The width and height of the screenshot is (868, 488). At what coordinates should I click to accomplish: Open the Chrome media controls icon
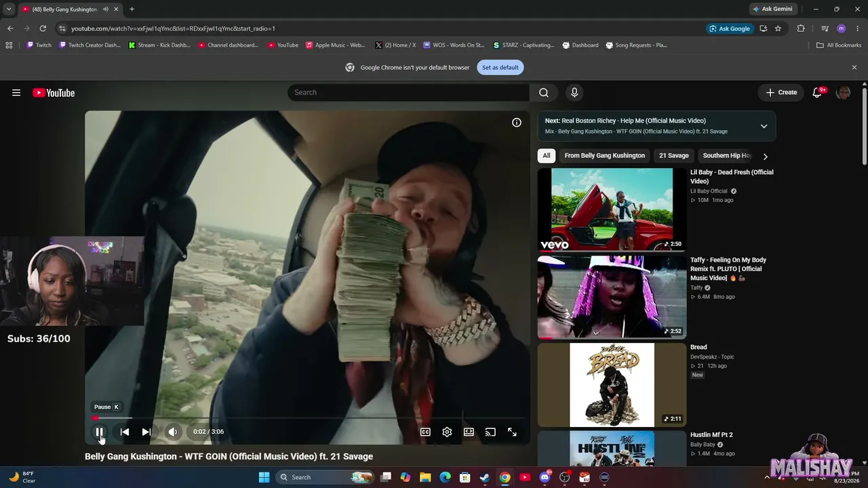point(825,28)
